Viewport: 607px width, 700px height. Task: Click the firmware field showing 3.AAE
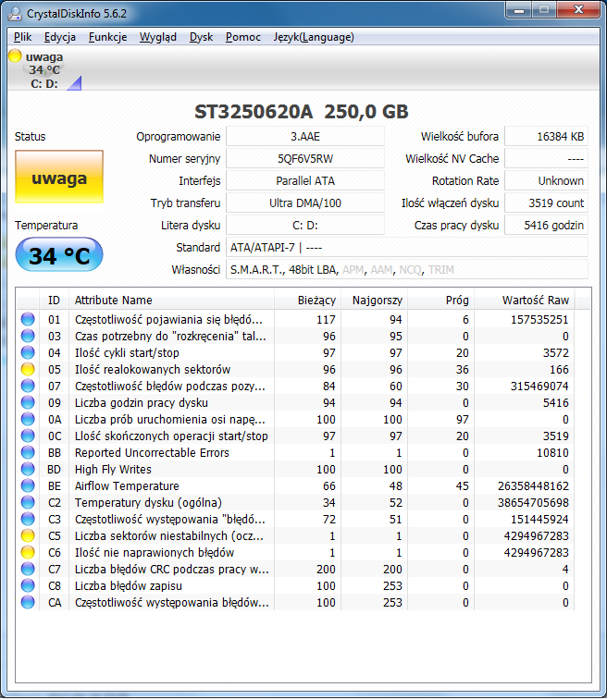point(305,136)
